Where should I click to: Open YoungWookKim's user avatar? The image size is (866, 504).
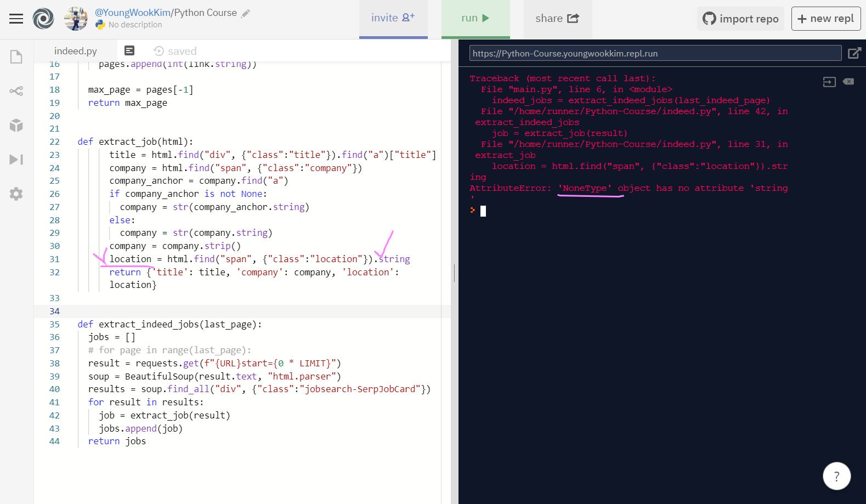click(76, 19)
